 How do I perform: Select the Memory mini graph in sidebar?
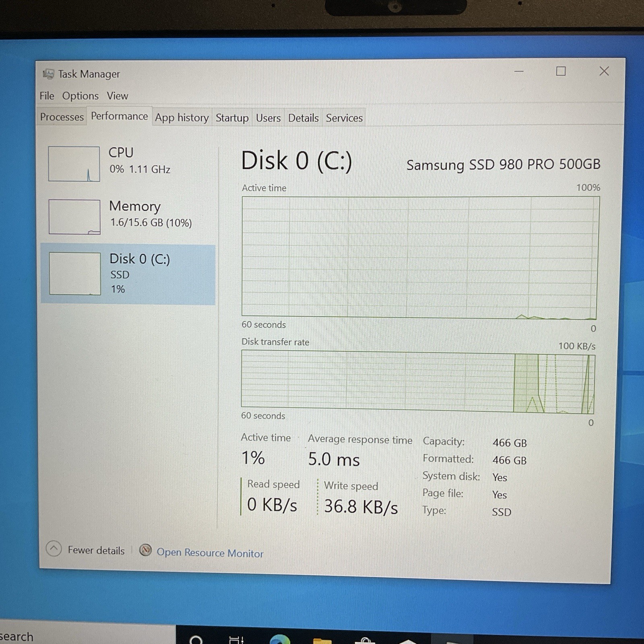coord(74,217)
